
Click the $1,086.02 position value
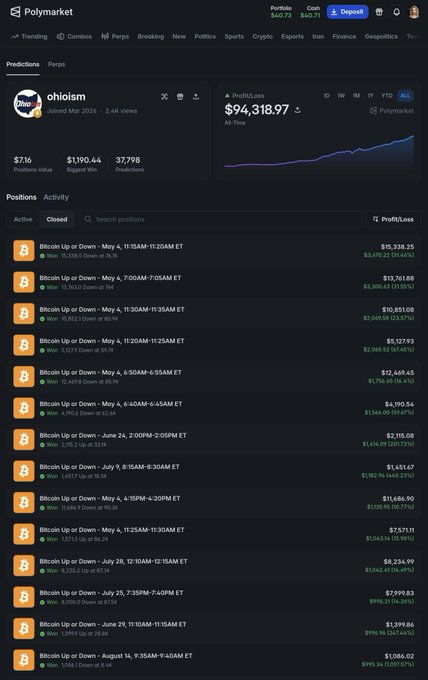click(399, 656)
